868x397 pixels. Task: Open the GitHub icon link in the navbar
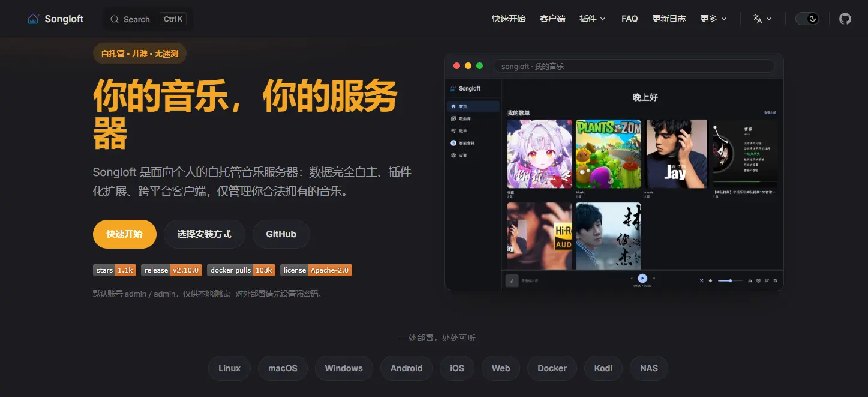click(x=845, y=19)
